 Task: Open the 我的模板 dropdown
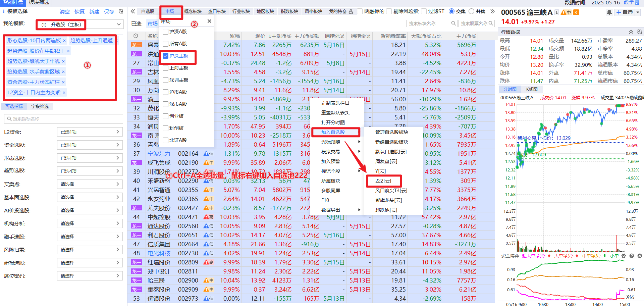[118, 24]
